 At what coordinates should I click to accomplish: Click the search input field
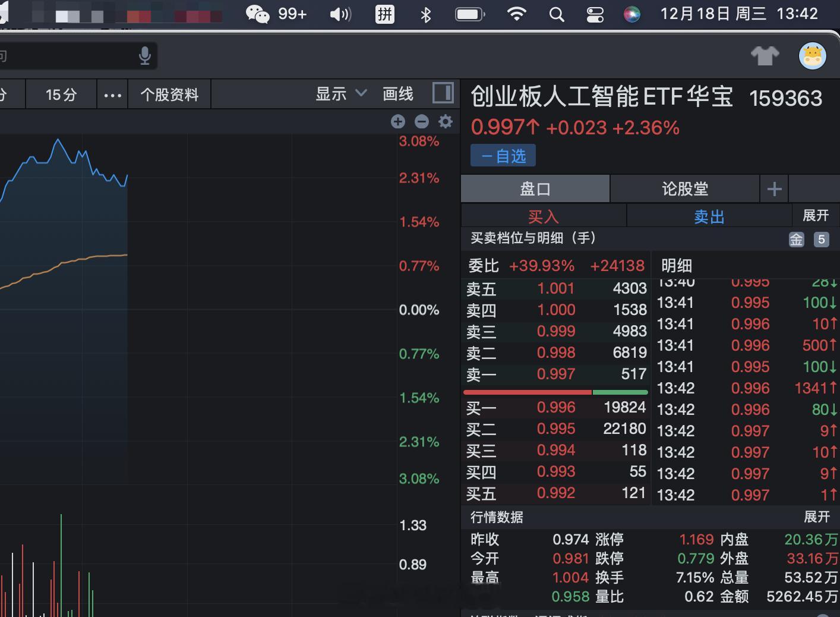click(78, 56)
